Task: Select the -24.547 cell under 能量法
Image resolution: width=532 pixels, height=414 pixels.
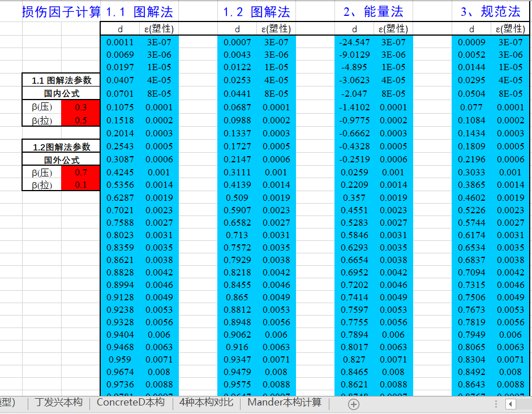Action: (x=354, y=41)
